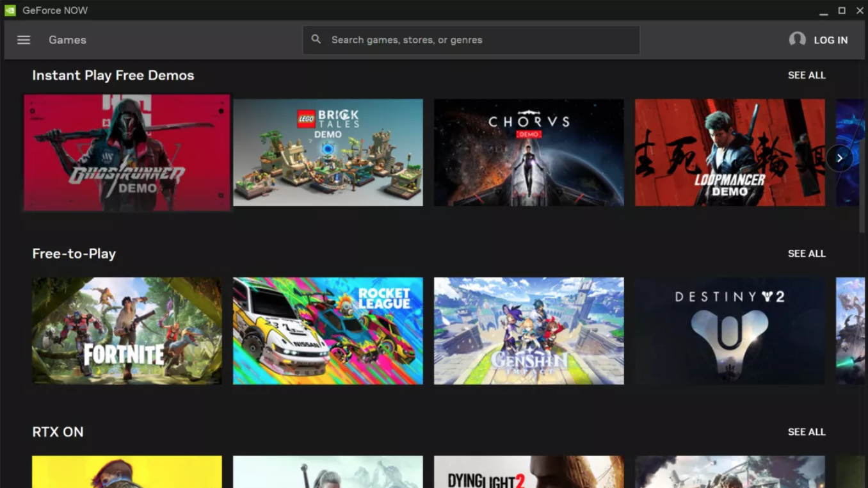Select the Fortnite game tile
Screen dimensions: 868x488
pyautogui.click(x=127, y=330)
